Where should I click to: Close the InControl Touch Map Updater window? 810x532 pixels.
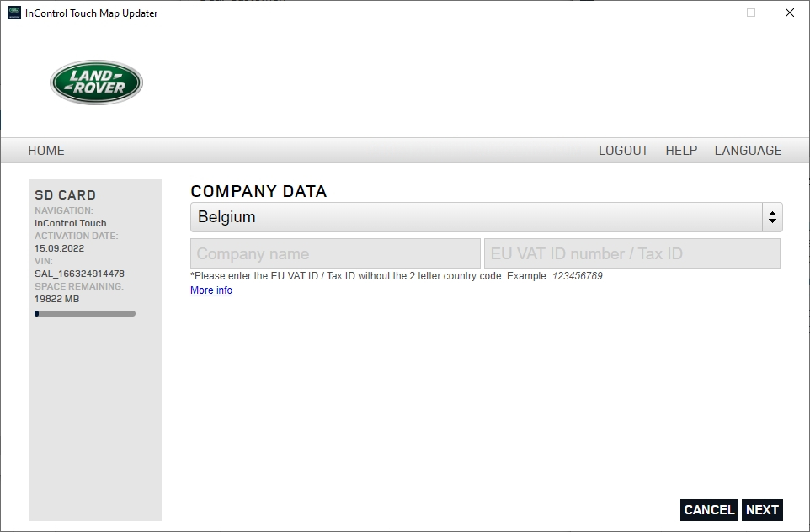[789, 13]
